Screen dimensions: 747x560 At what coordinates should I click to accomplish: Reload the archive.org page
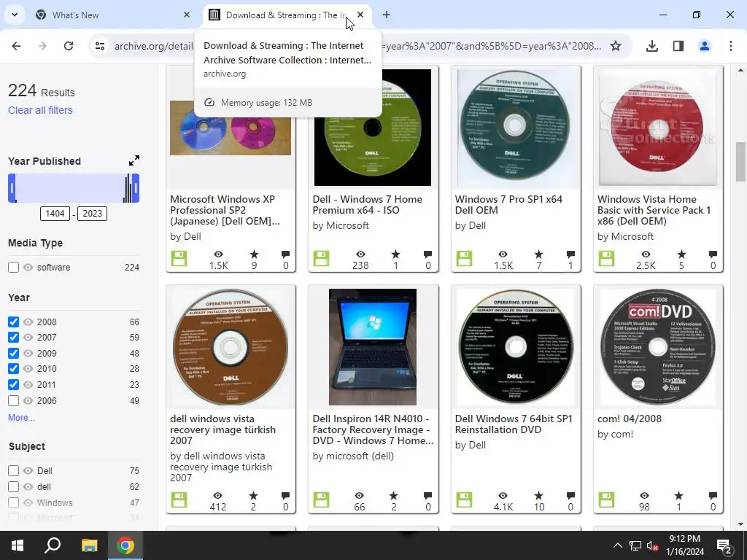[x=69, y=46]
